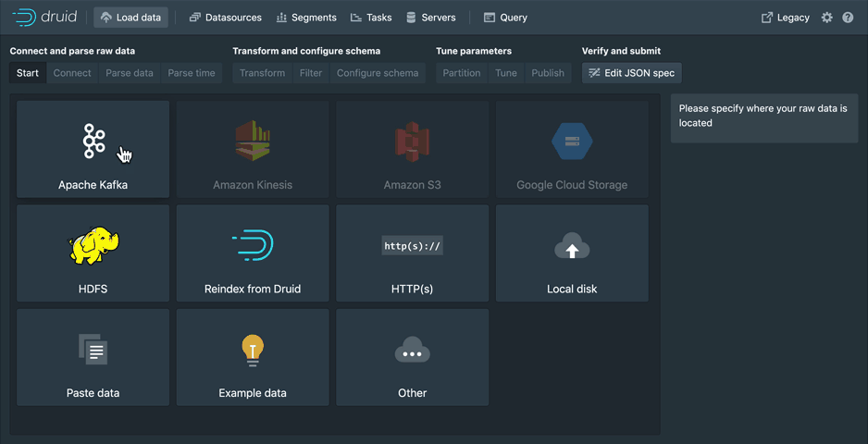The width and height of the screenshot is (868, 444).
Task: Click the Edit JSON spec button
Action: pyautogui.click(x=631, y=73)
